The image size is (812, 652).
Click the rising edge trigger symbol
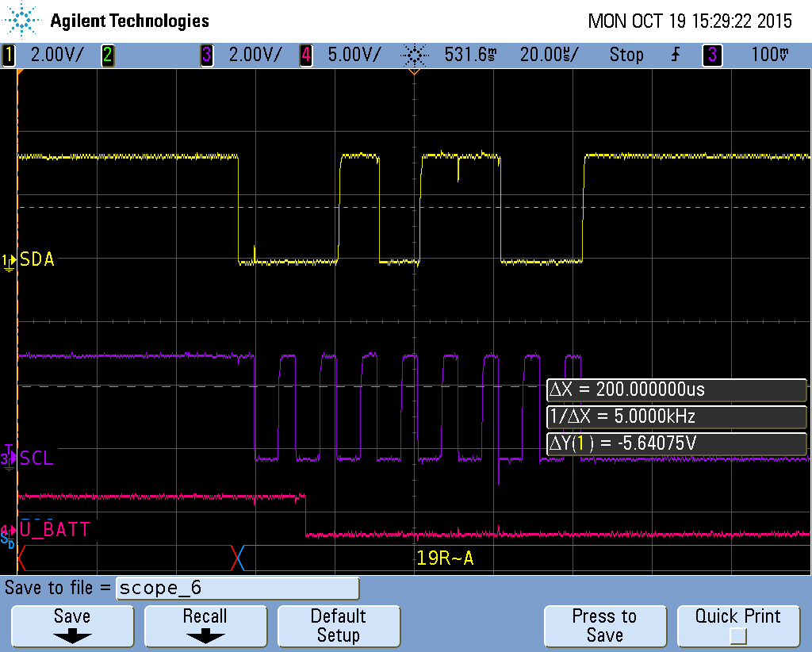pyautogui.click(x=676, y=55)
